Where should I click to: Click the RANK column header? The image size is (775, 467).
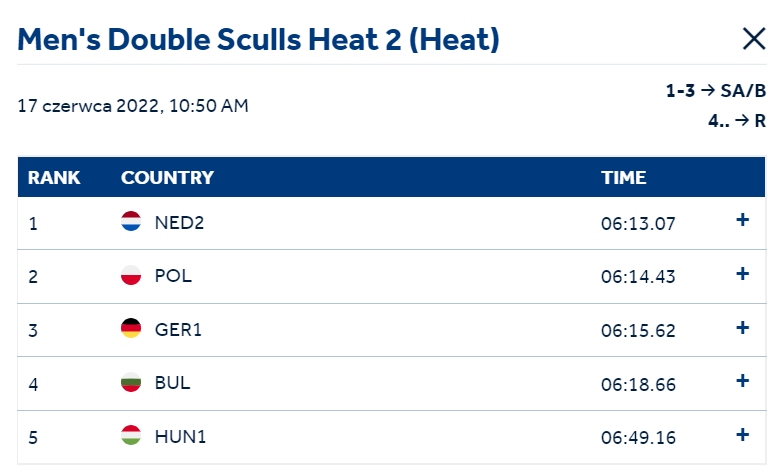click(x=54, y=177)
